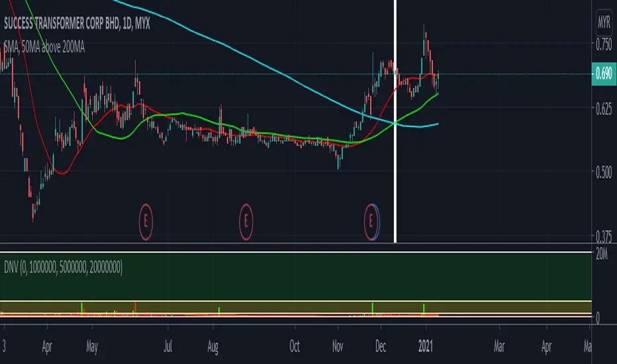The image size is (617, 364).
Task: Click the 20M volume axis label
Action: coord(602,254)
